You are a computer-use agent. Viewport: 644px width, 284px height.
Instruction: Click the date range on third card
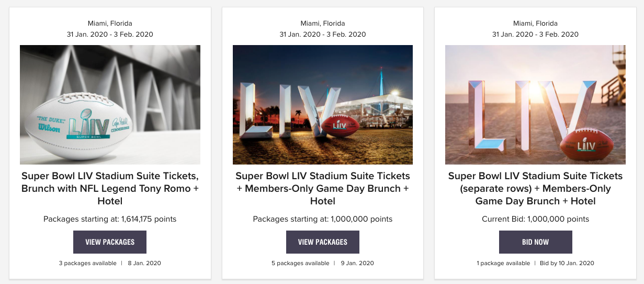click(x=535, y=35)
